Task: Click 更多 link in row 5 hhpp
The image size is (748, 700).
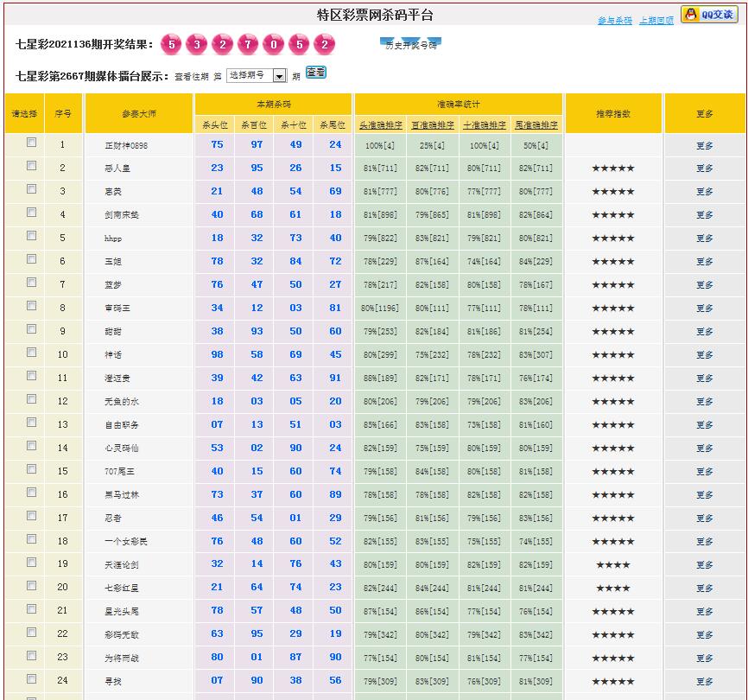Action: [x=705, y=239]
